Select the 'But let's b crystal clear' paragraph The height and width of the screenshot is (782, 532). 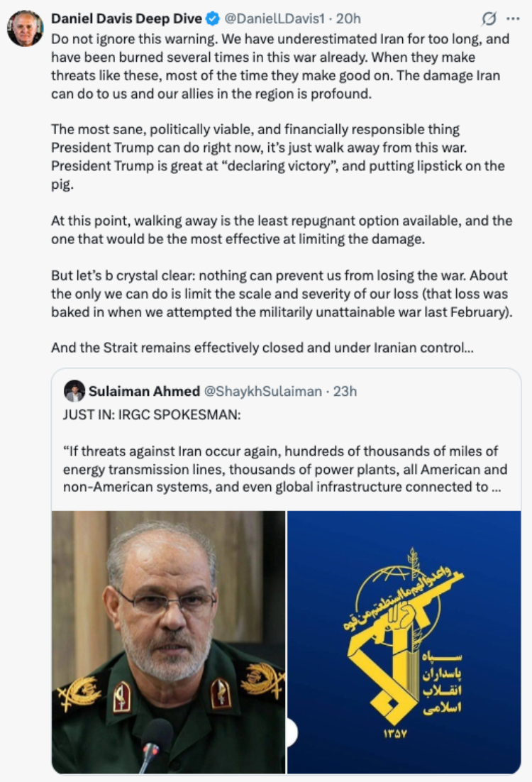coord(282,294)
